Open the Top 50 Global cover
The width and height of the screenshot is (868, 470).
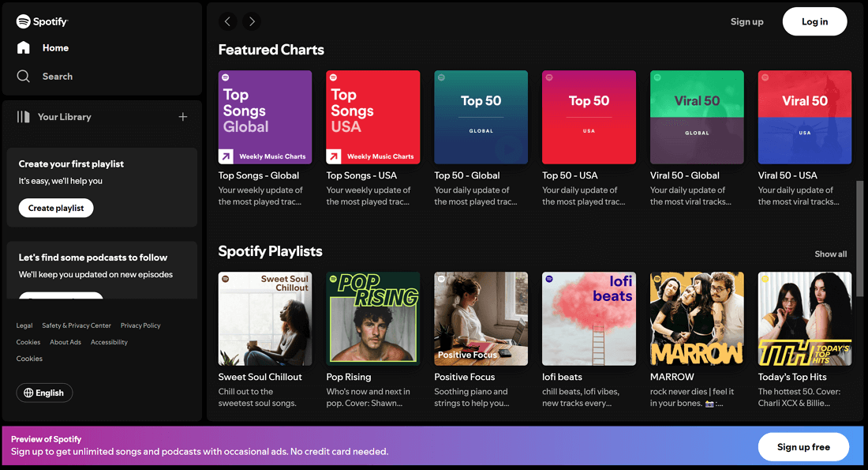(481, 117)
